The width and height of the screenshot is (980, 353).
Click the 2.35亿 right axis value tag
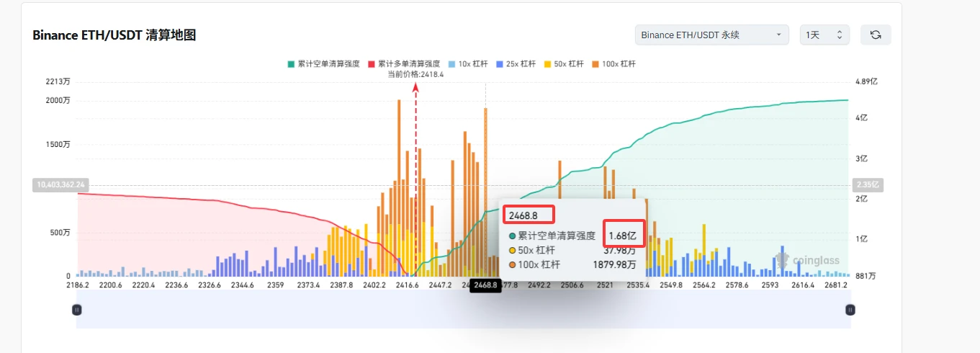click(x=867, y=185)
